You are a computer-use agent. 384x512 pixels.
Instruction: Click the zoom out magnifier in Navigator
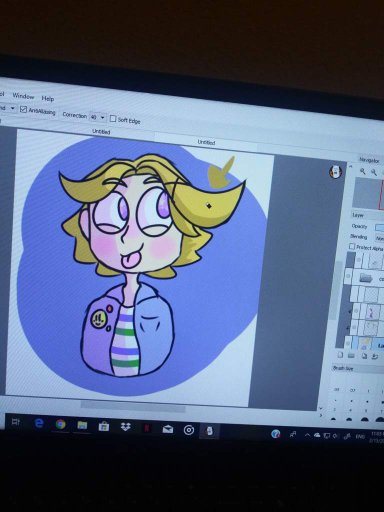(x=374, y=172)
